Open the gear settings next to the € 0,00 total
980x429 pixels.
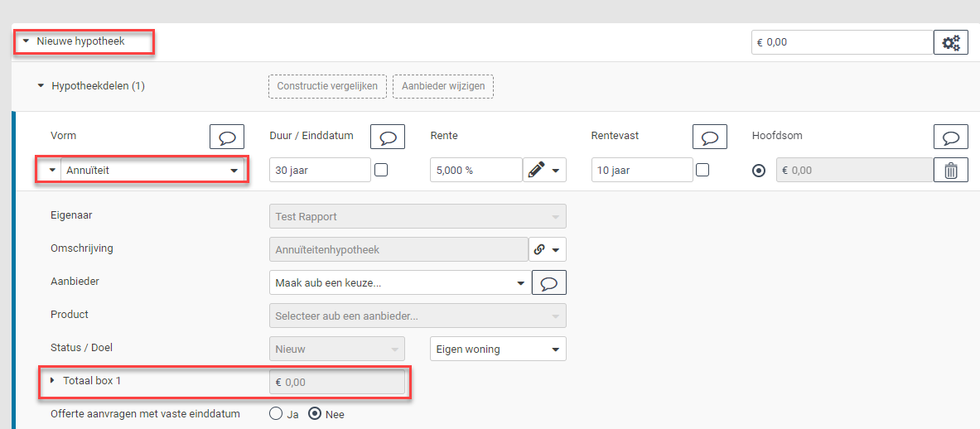pyautogui.click(x=951, y=42)
